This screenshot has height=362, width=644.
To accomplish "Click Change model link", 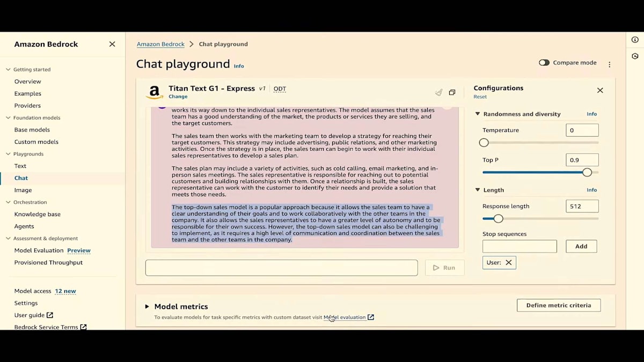I will [178, 97].
